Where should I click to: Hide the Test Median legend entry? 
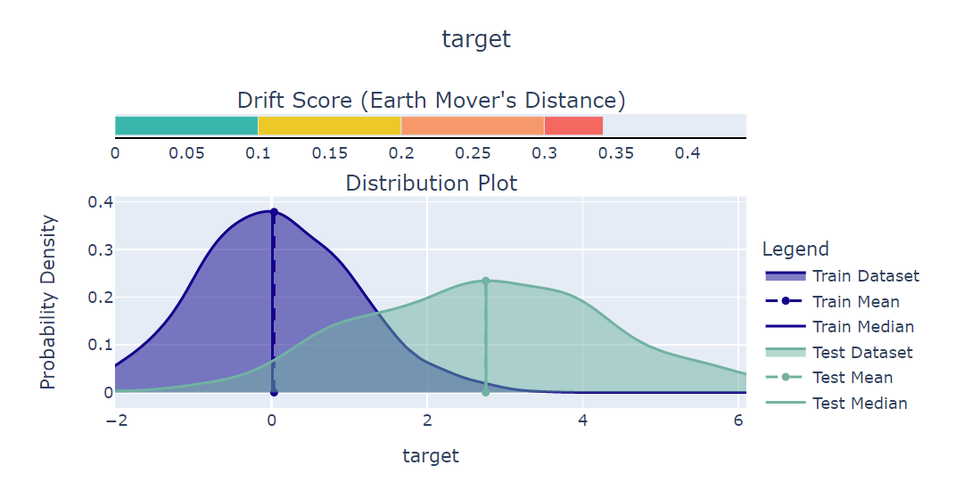tap(860, 404)
